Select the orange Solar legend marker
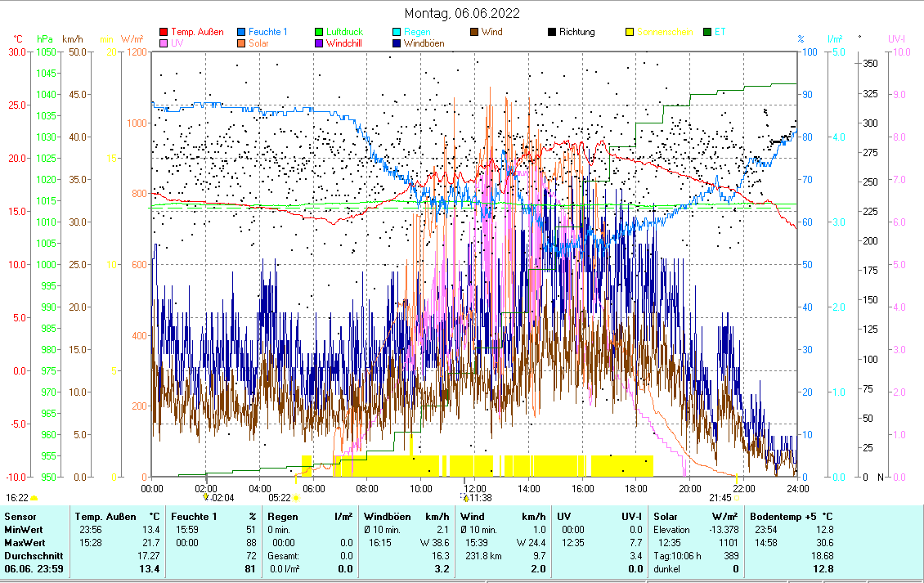This screenshot has width=924, height=583. [242, 43]
